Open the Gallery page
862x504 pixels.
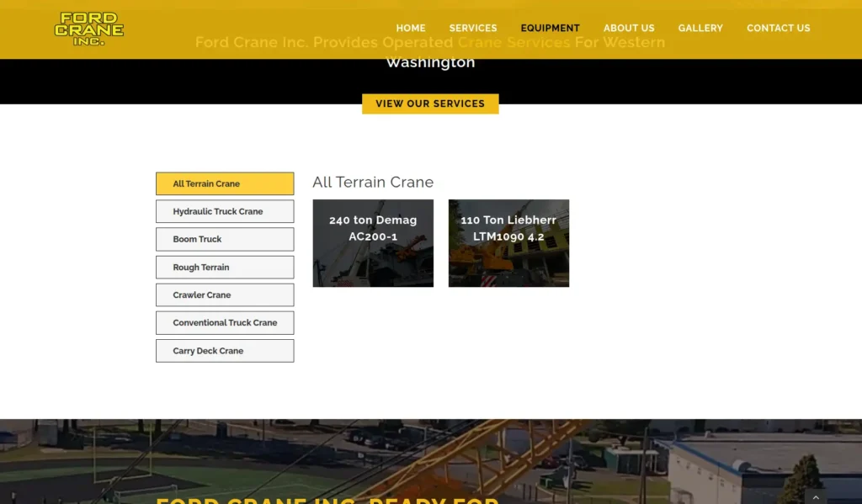[x=700, y=28]
